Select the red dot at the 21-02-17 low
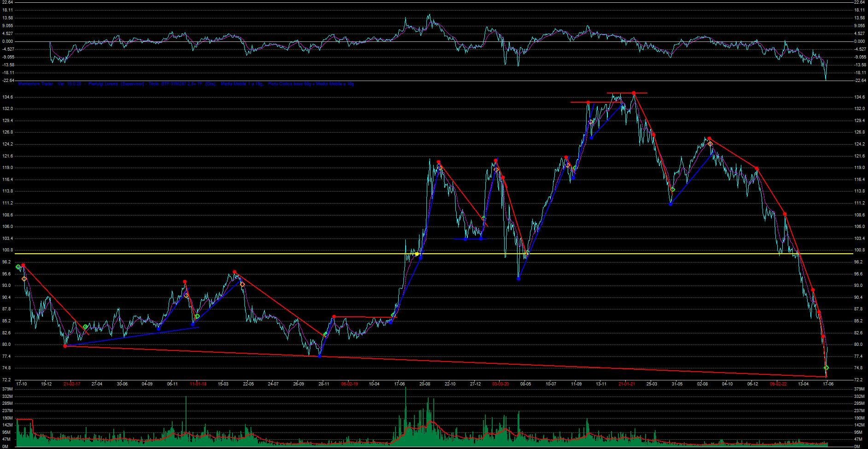This screenshot has width=868, height=449. pyautogui.click(x=65, y=346)
